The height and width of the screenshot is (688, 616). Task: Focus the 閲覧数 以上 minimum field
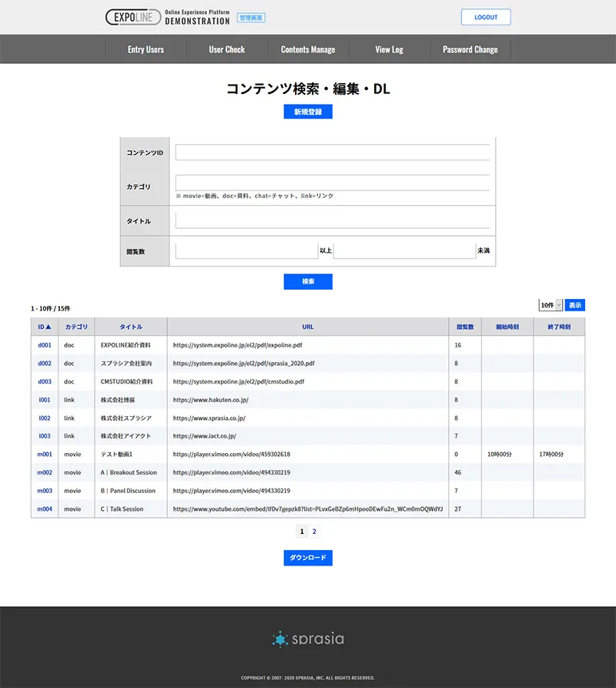pyautogui.click(x=246, y=250)
